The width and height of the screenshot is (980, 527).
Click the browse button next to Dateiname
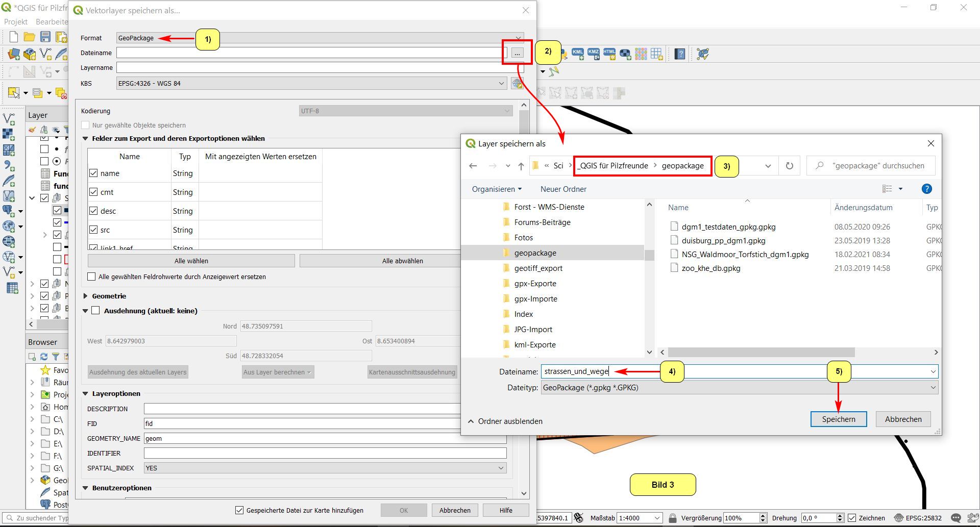click(x=517, y=53)
